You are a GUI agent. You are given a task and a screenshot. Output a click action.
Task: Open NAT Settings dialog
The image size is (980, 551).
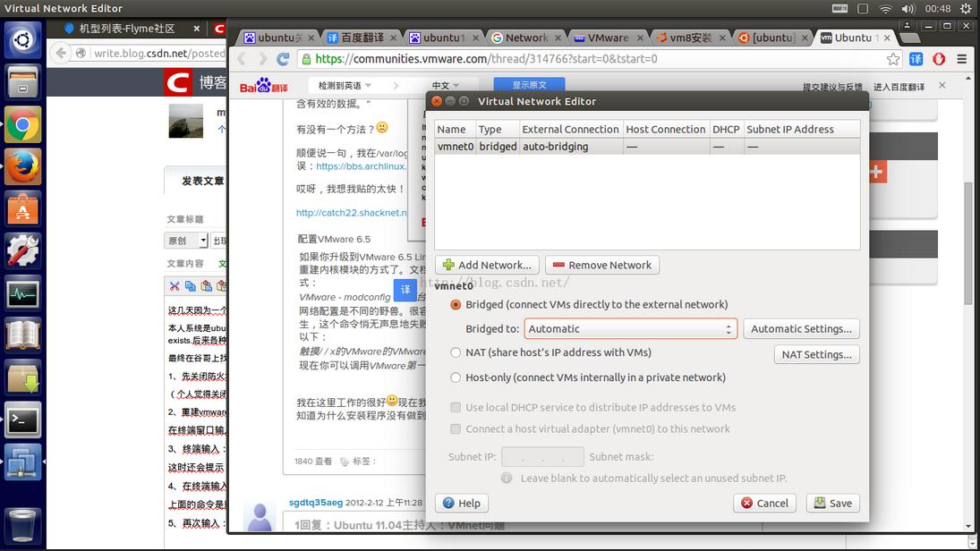(x=816, y=354)
